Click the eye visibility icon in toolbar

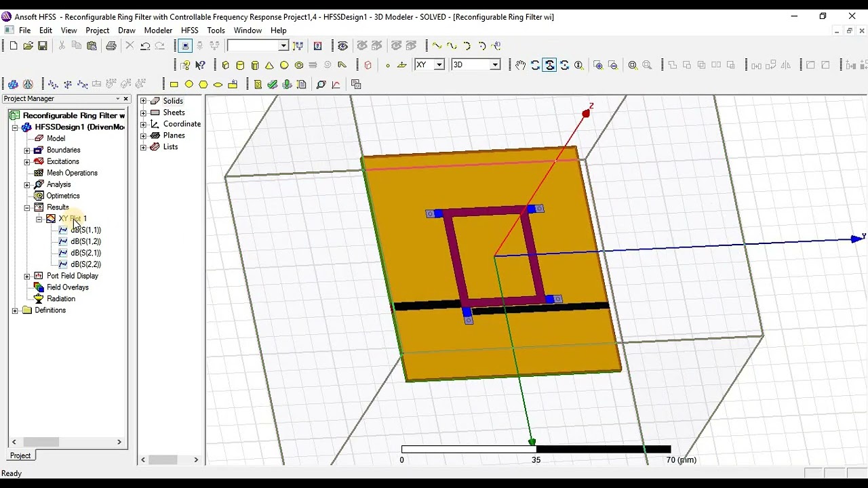pyautogui.click(x=342, y=45)
